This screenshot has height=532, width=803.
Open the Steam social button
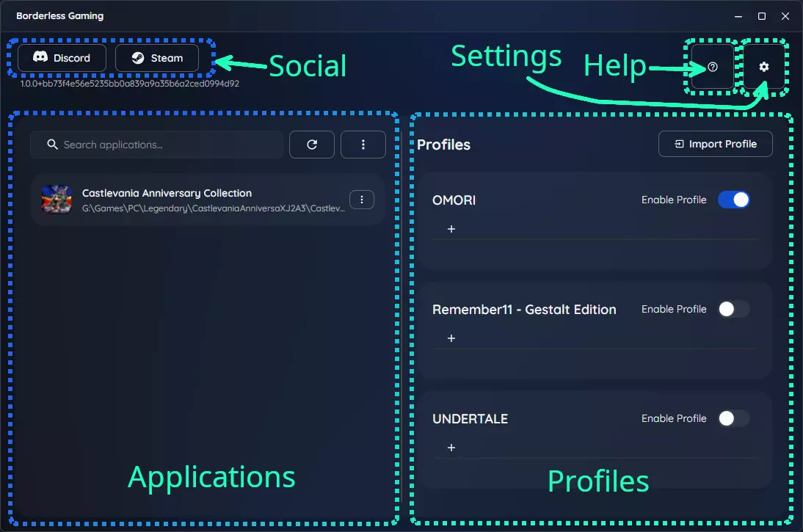click(157, 58)
